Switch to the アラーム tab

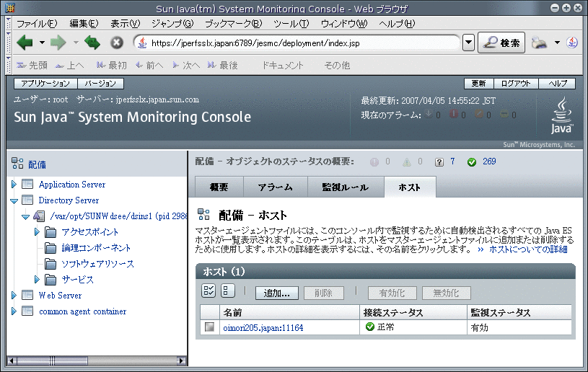click(276, 187)
